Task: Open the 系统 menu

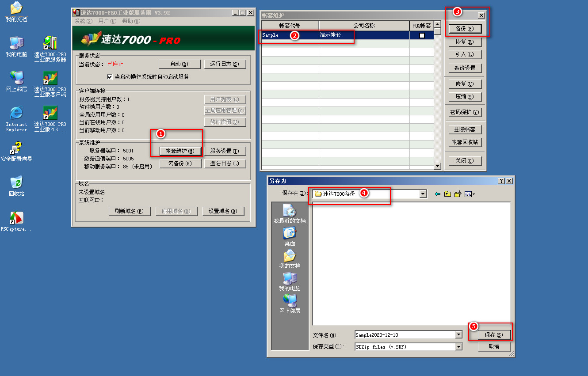Action: pos(84,21)
